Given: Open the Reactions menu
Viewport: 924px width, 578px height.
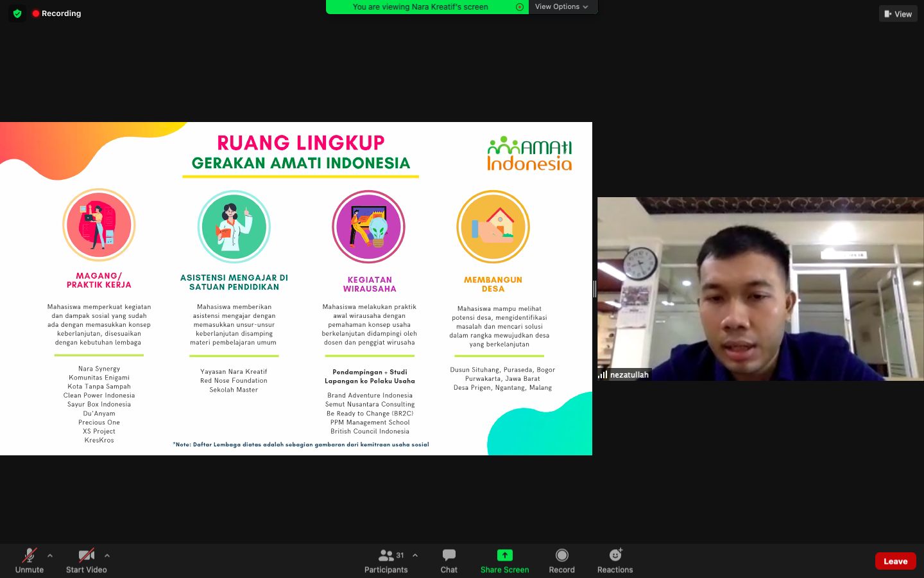Looking at the screenshot, I should tap(615, 561).
